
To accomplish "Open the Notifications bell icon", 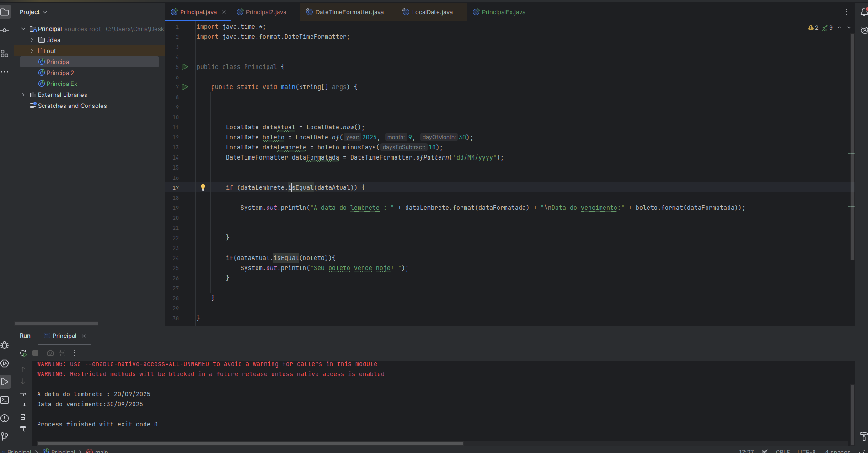I will [863, 12].
